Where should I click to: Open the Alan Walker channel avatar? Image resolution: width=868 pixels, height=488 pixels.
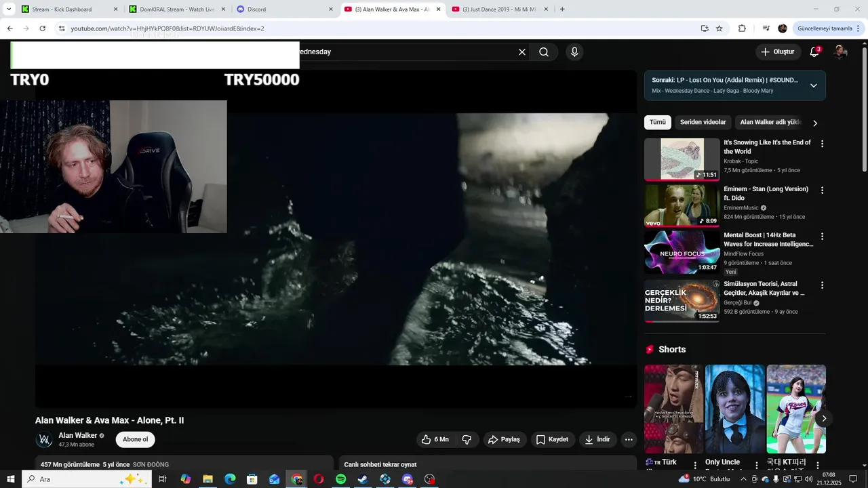pyautogui.click(x=45, y=440)
